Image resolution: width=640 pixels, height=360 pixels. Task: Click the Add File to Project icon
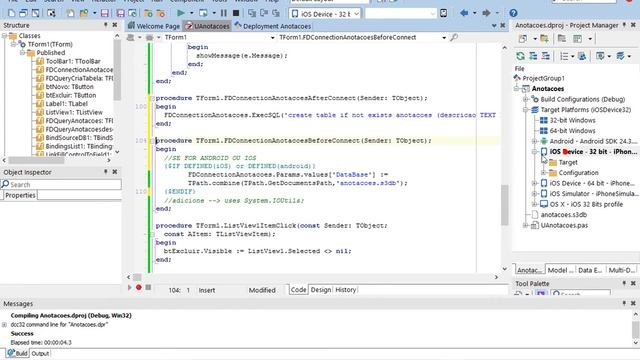[148, 13]
